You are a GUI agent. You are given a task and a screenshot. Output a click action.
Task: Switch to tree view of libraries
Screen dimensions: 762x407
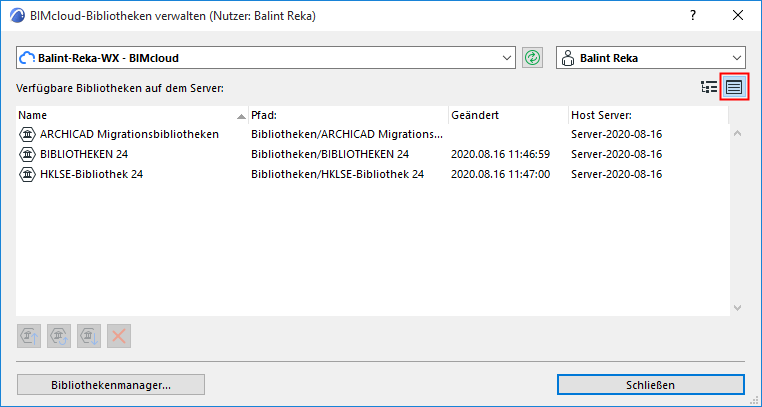(x=710, y=87)
